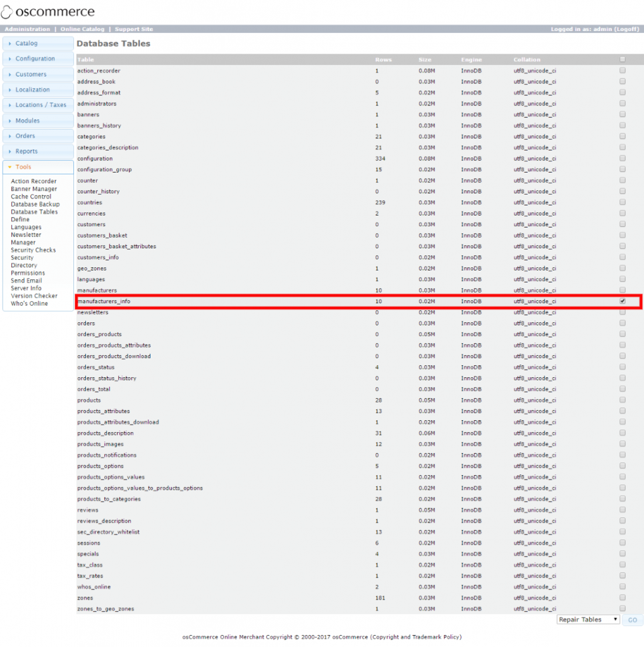Viewport: 644px width, 647px height.
Task: Click the Engine column header
Action: [x=471, y=59]
